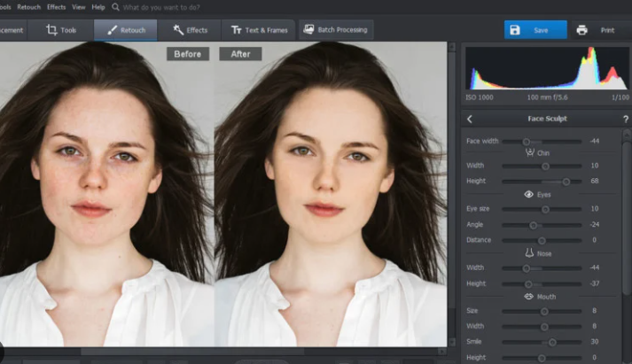Click the brush icon on the Retouch tab
The width and height of the screenshot is (632, 364).
112,30
